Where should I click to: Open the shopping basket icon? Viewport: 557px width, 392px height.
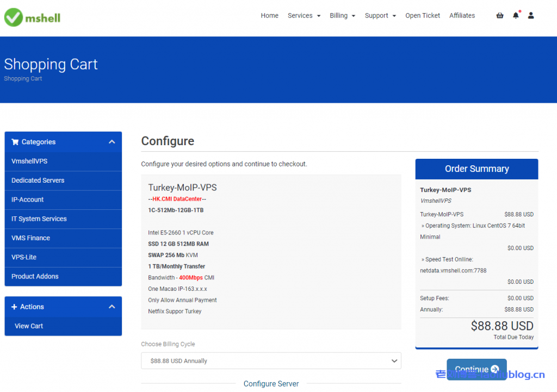tap(499, 16)
